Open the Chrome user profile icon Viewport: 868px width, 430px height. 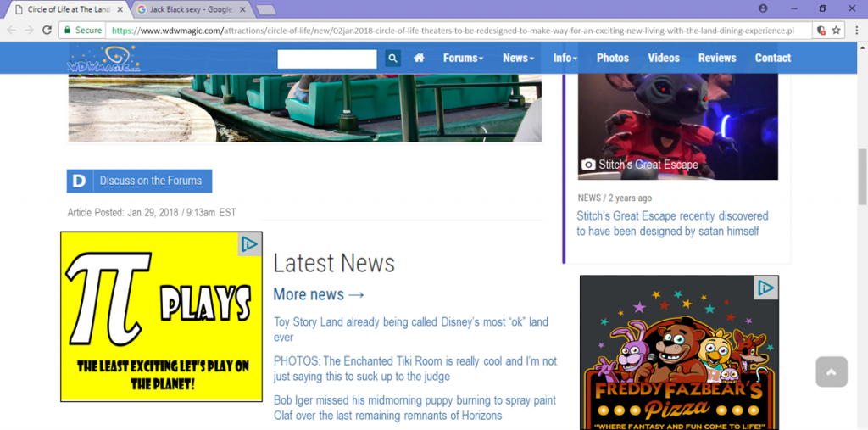click(764, 8)
